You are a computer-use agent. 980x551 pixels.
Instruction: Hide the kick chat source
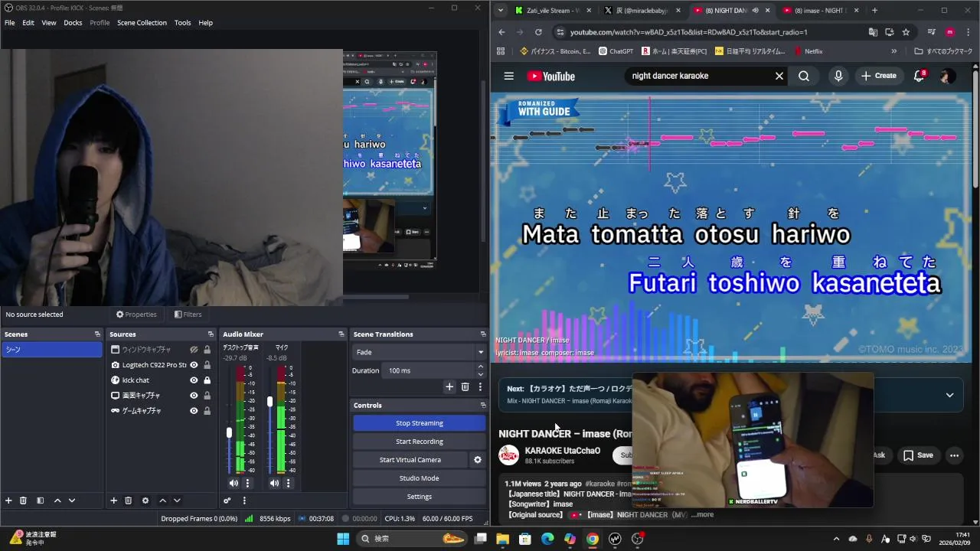click(x=194, y=380)
